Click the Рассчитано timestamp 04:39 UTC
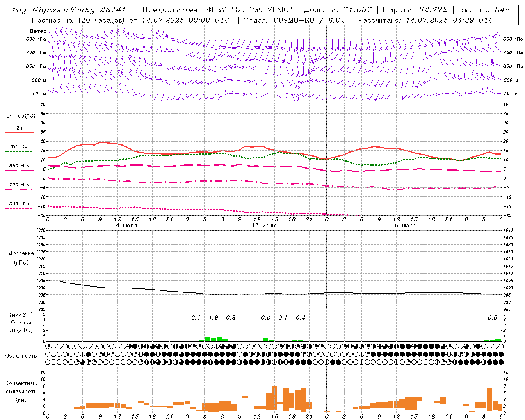This screenshot has height=420, width=525. pos(473,20)
